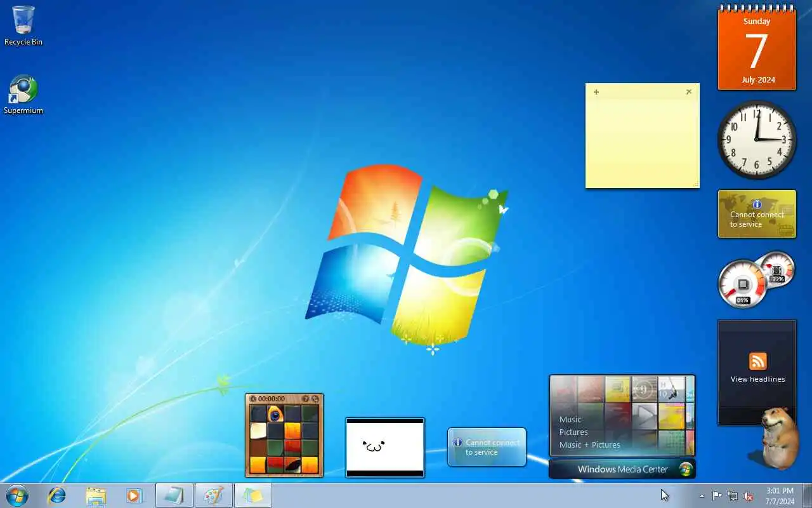This screenshot has width=812, height=508.
Task: Switch to the Paint taskbar button
Action: pos(213,495)
